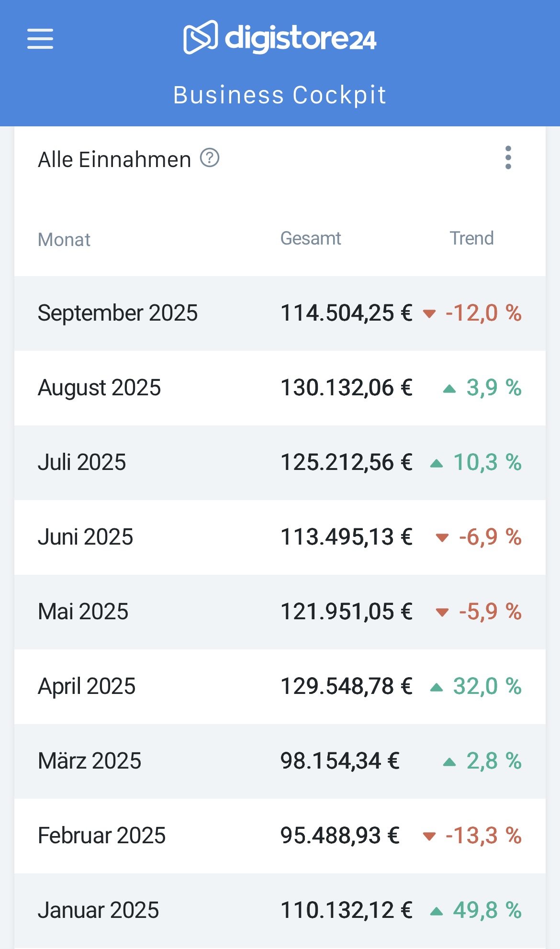Click the Monat column header

64,239
